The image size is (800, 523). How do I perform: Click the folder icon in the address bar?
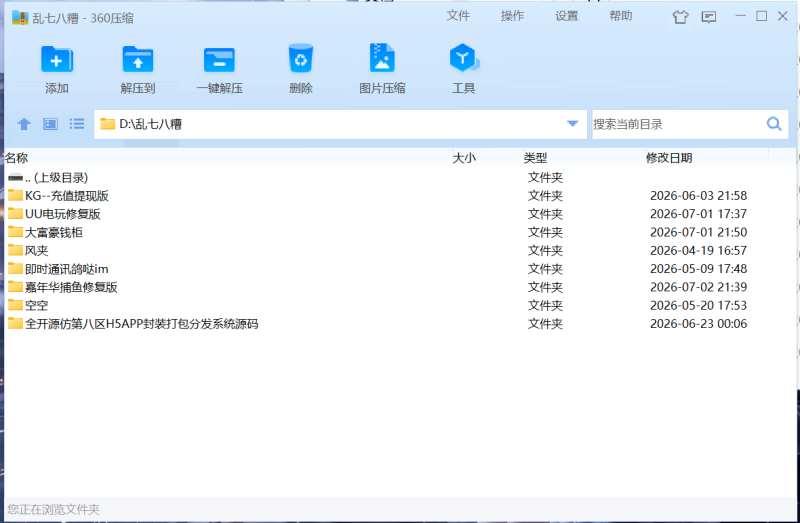coord(107,124)
